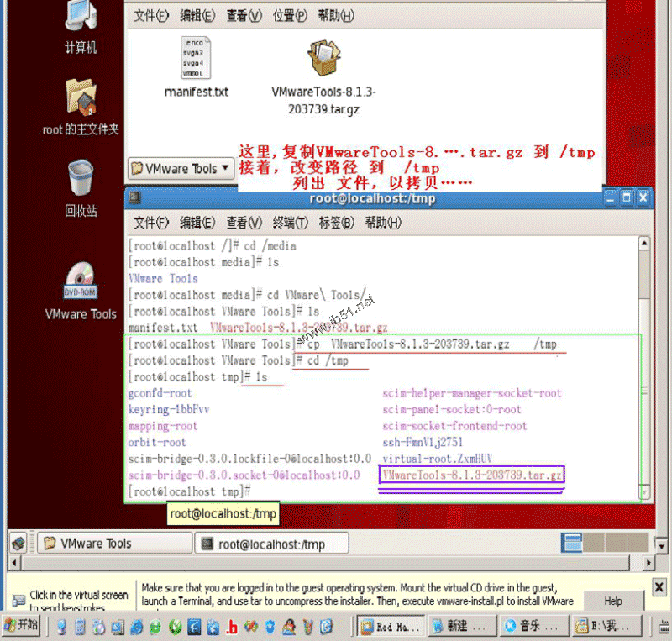Click the VMware Tools taskbar button in guest panel
This screenshot has height=641, width=672.
pyautogui.click(x=114, y=544)
